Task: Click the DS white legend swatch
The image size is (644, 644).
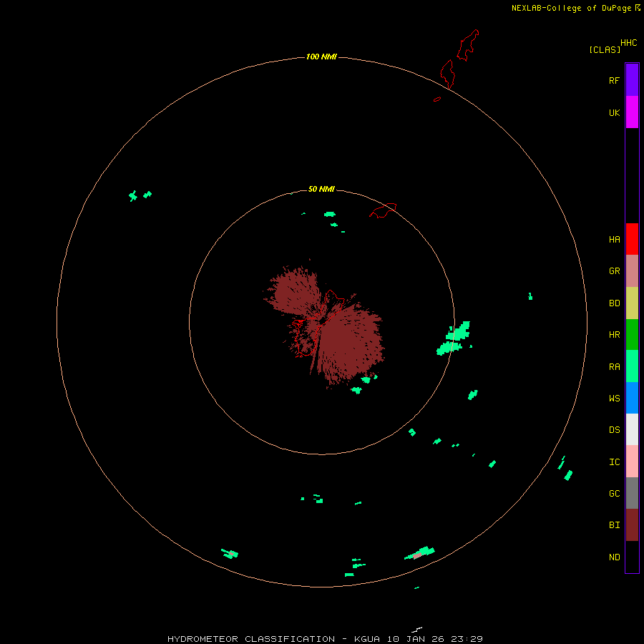Action: 632,429
